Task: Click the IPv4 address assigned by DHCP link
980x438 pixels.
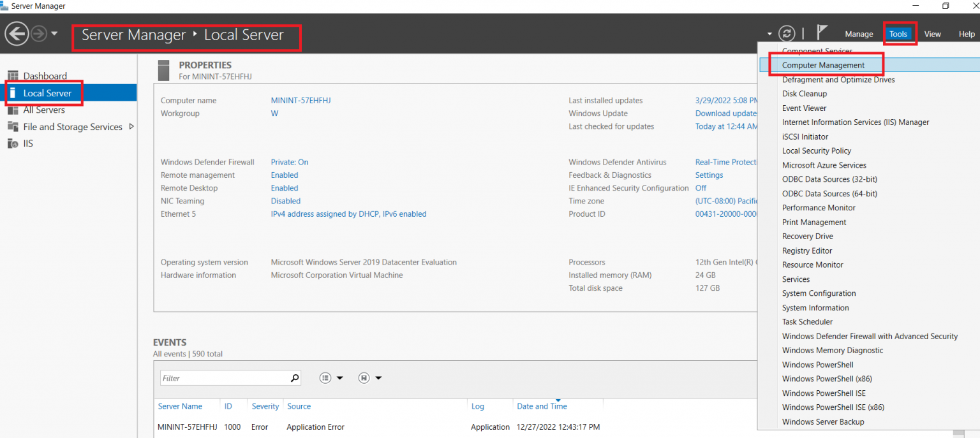Action: (x=349, y=214)
